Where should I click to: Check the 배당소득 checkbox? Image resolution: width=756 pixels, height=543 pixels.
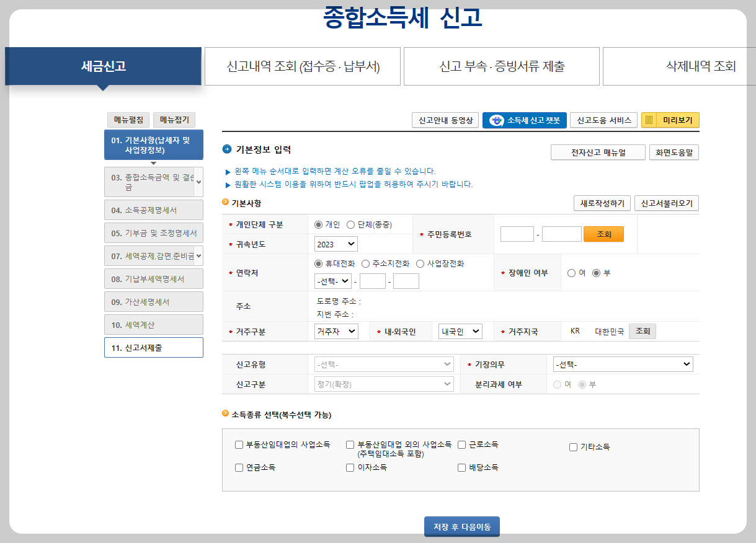462,467
